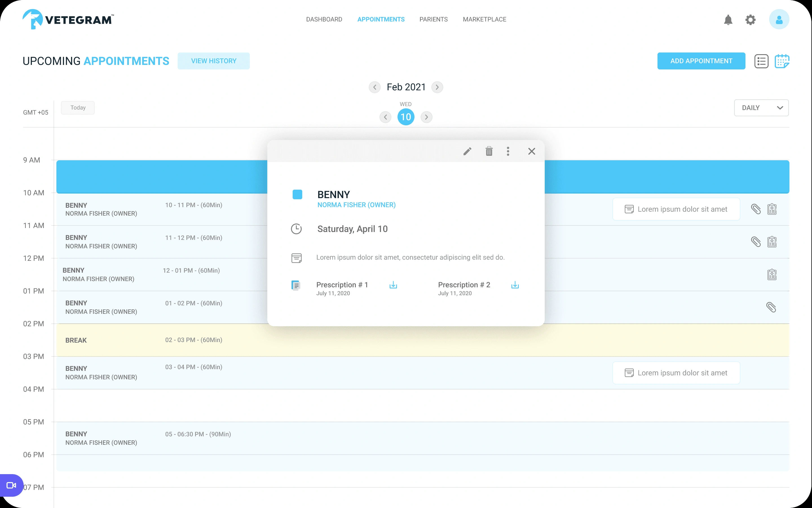Open settings gear in header
This screenshot has height=508, width=812.
[750, 20]
